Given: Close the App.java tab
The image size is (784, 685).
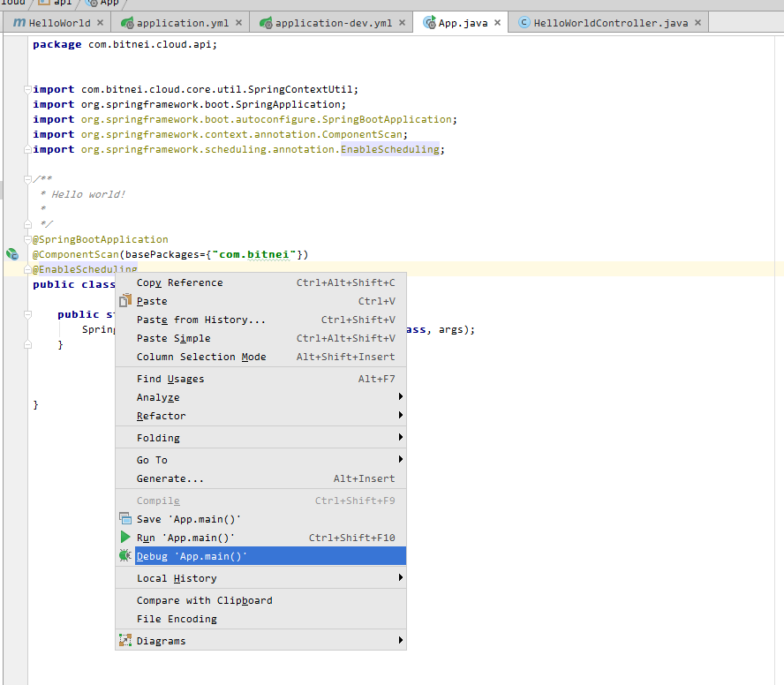Looking at the screenshot, I should tap(497, 22).
